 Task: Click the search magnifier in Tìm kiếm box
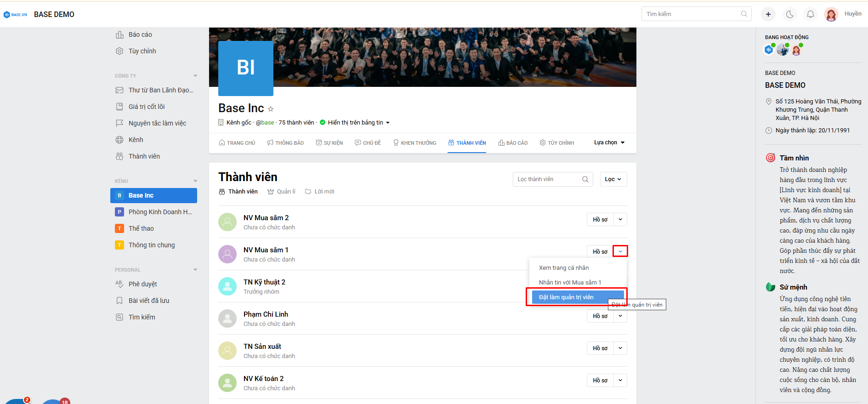(x=744, y=14)
